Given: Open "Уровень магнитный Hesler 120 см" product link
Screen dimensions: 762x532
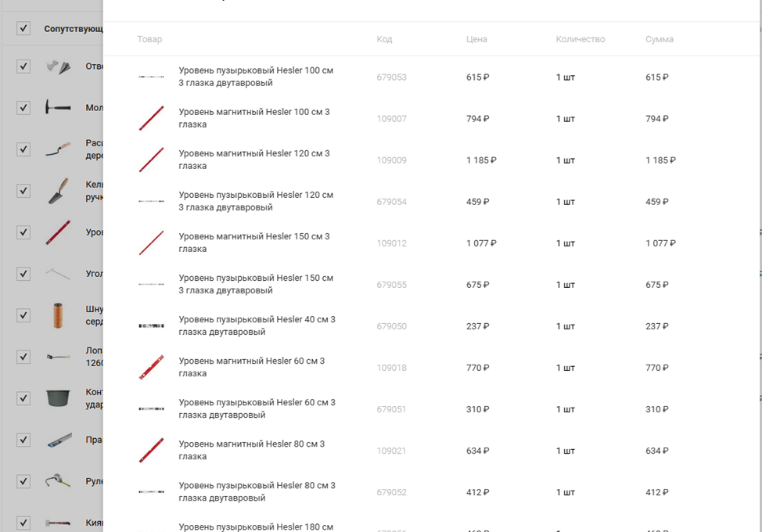Looking at the screenshot, I should pyautogui.click(x=254, y=160).
